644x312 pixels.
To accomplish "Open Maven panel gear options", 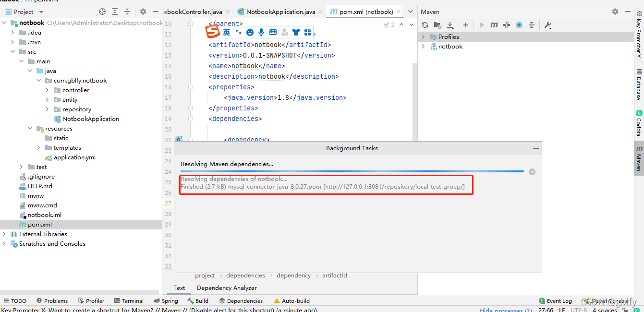I will click(615, 12).
